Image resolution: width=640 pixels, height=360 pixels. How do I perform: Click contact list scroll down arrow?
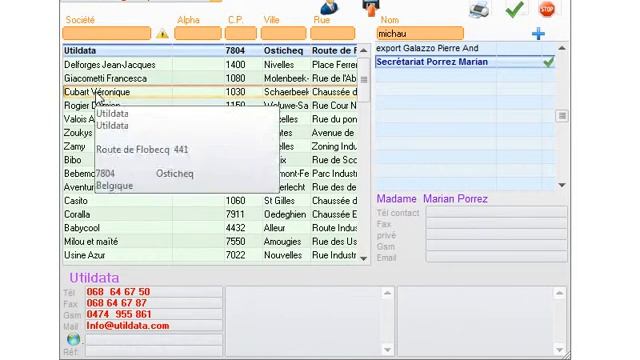click(562, 185)
